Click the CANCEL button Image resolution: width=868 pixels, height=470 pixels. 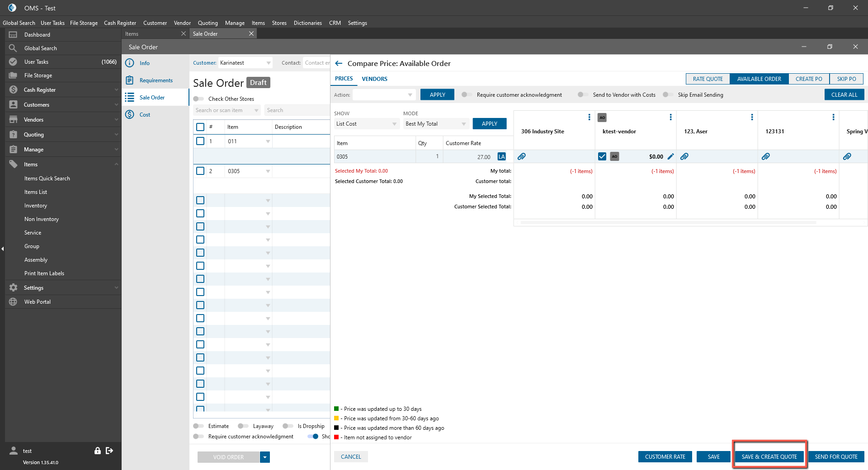point(351,457)
